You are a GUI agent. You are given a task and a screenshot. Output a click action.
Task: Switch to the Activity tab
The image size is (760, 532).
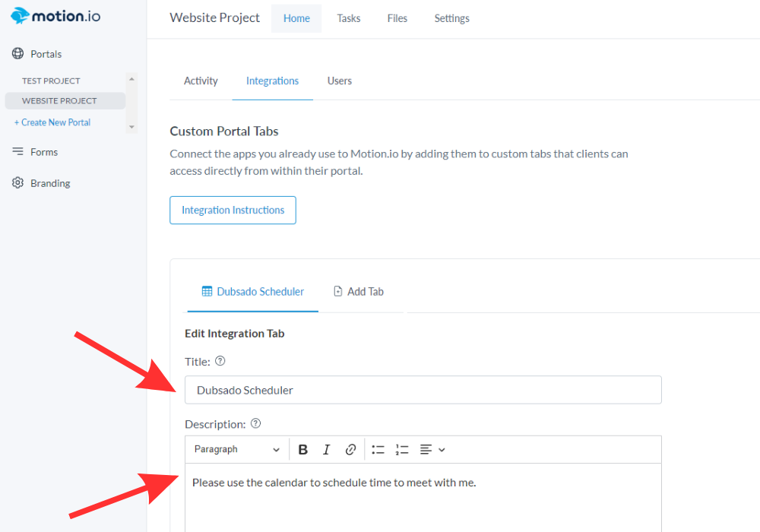click(201, 81)
